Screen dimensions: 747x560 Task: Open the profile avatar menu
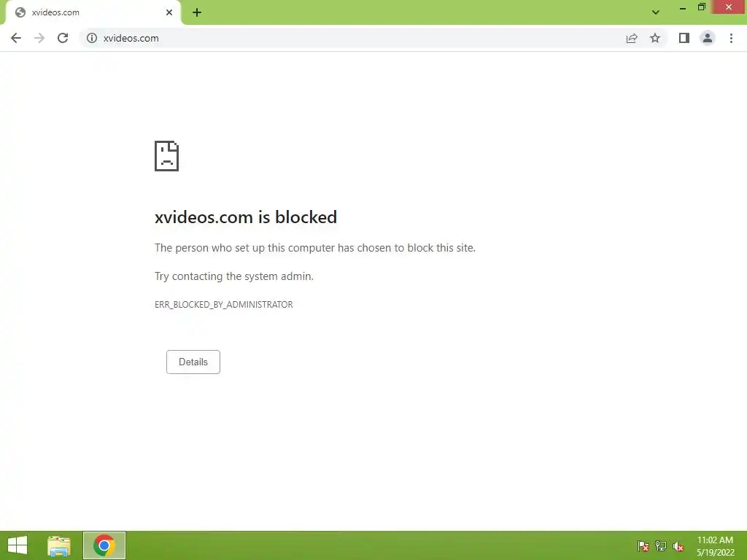click(x=708, y=38)
